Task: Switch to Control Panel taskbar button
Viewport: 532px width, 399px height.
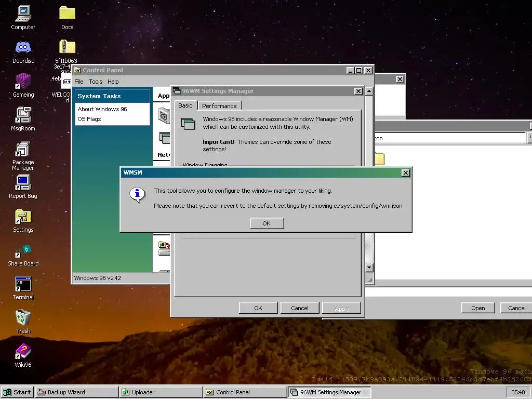Action: pos(245,392)
